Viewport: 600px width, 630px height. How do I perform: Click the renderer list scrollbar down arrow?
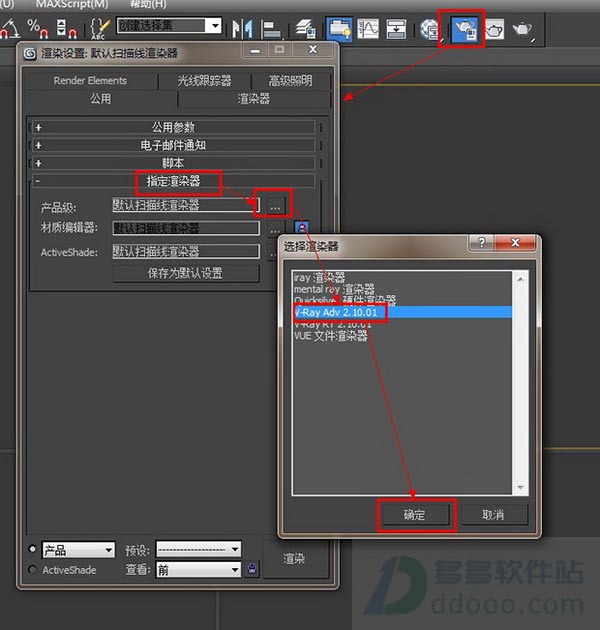point(521,487)
